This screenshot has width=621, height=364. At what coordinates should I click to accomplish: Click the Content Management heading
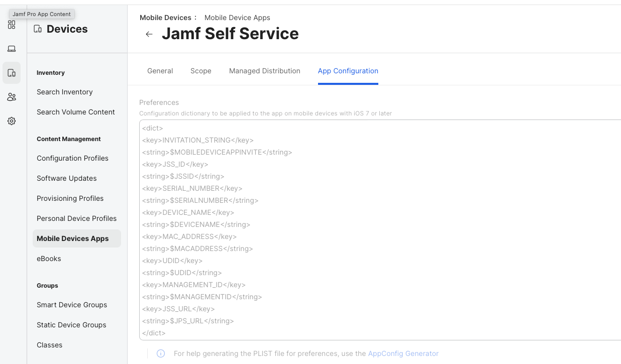(x=69, y=139)
